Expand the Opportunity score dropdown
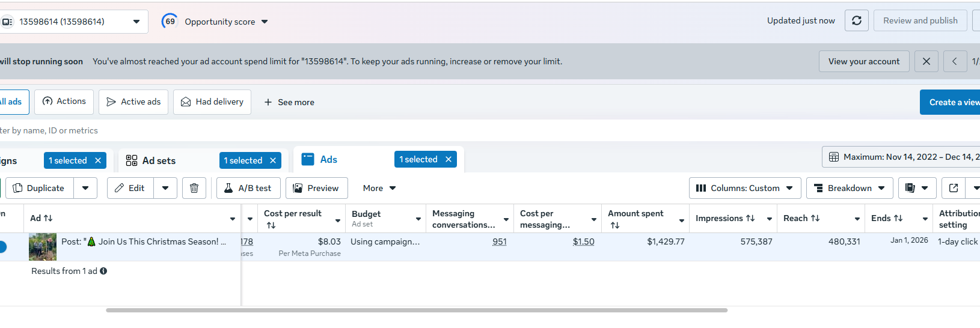This screenshot has width=980, height=328. (265, 22)
